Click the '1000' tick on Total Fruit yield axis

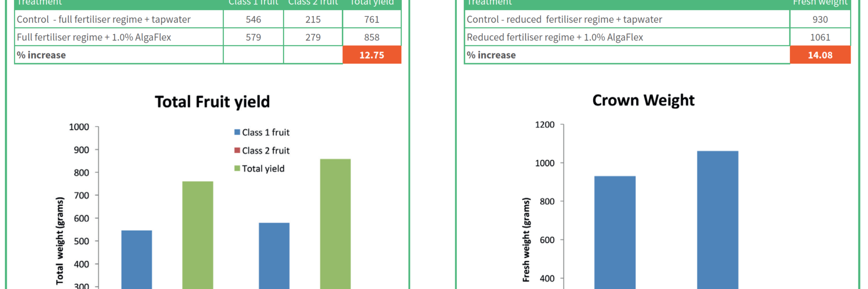point(79,127)
